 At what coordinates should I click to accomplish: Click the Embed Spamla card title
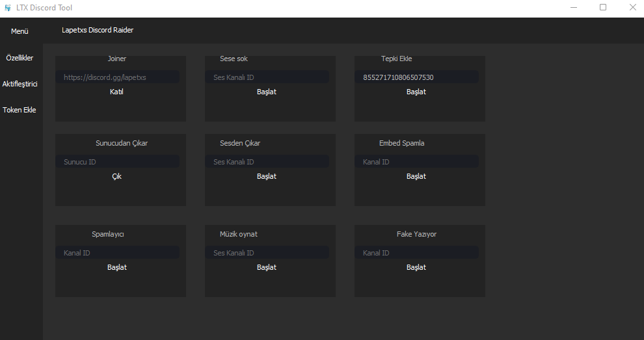point(401,143)
